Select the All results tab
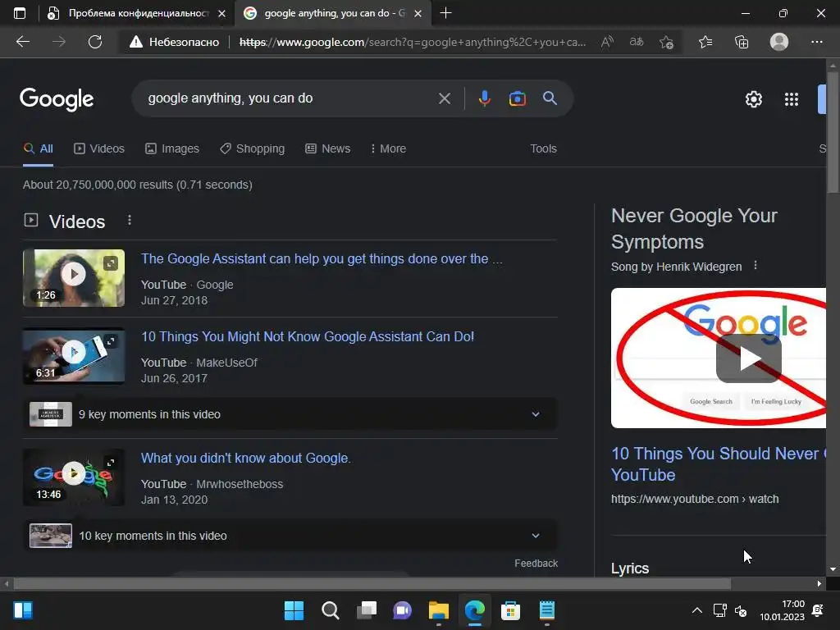The width and height of the screenshot is (840, 630). click(x=38, y=149)
